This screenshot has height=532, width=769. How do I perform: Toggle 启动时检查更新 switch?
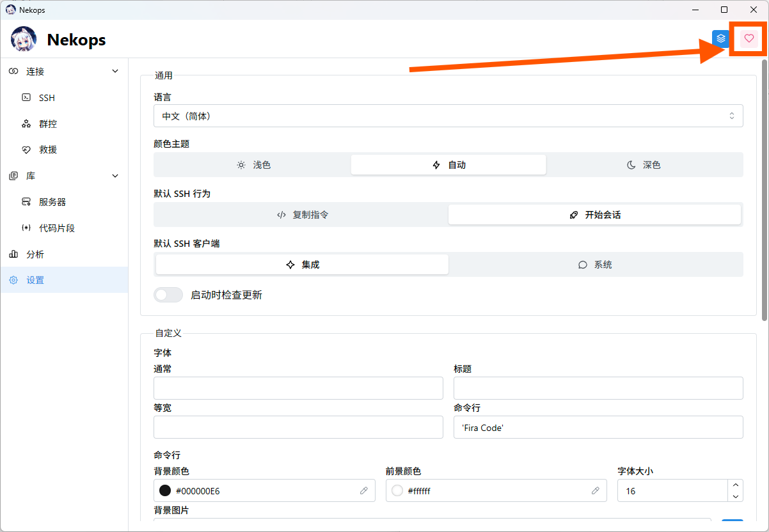point(168,295)
